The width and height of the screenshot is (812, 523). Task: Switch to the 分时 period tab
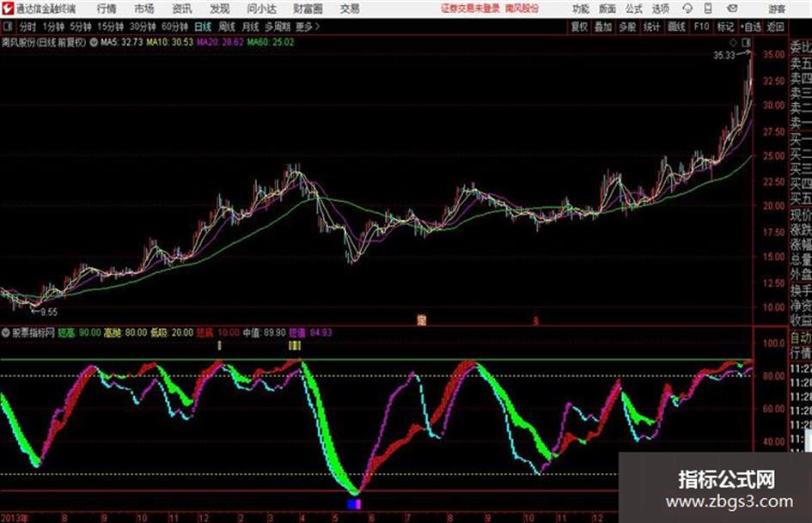(x=28, y=27)
